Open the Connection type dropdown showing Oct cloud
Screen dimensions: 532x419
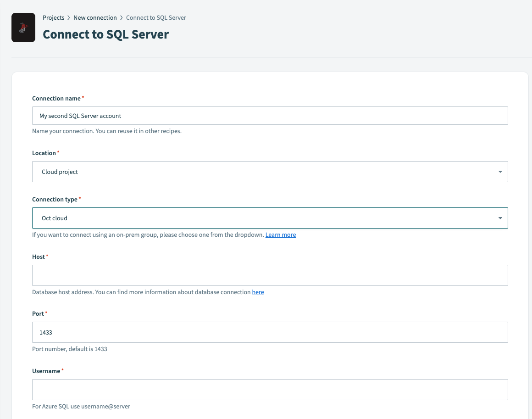[x=270, y=218]
